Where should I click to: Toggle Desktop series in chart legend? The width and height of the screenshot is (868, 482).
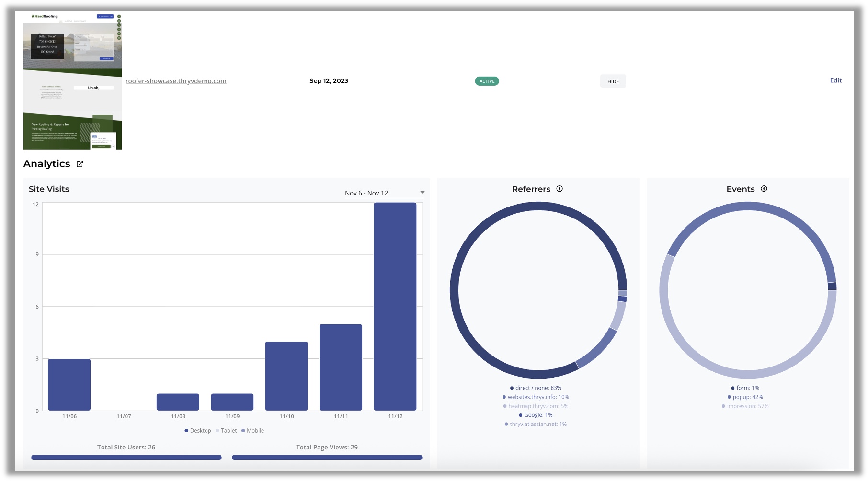click(x=198, y=431)
